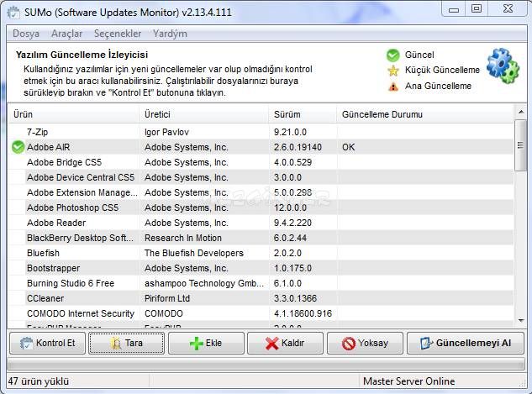Click version 12.0.0.0 cell

pos(290,208)
